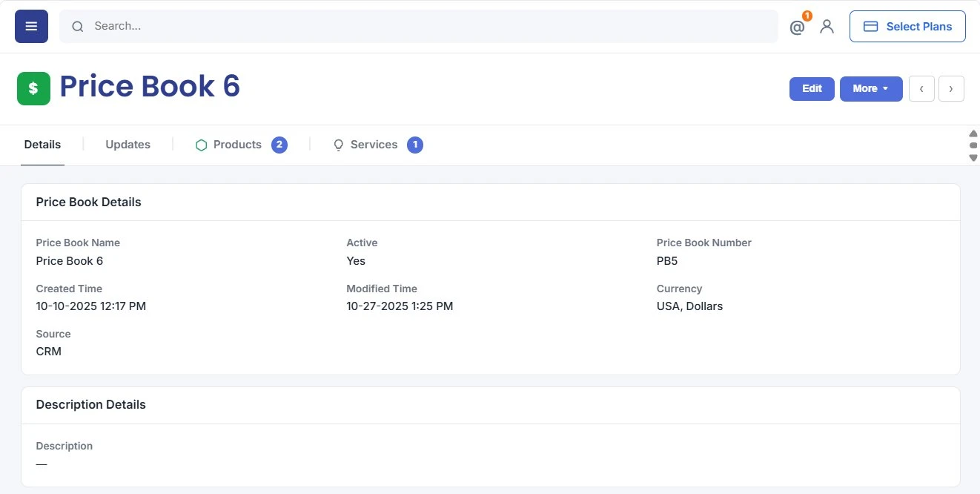
Task: Click the Price Book Details section header
Action: (88, 202)
